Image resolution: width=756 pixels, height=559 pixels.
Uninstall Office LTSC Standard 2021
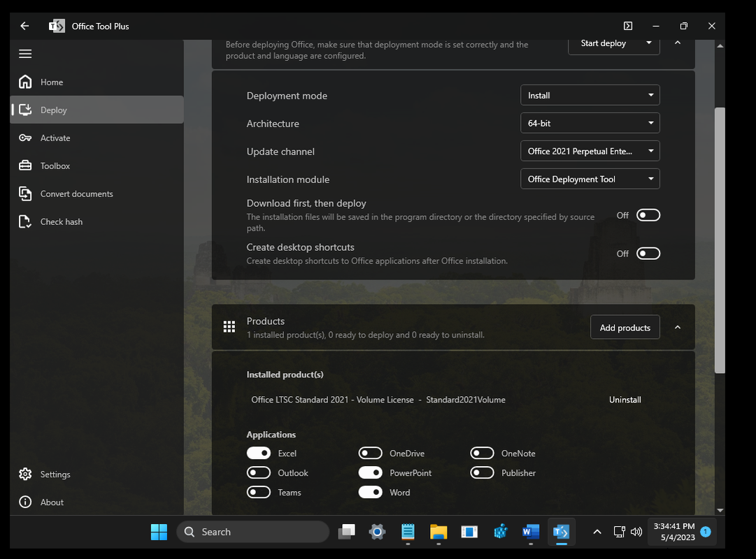[625, 400]
